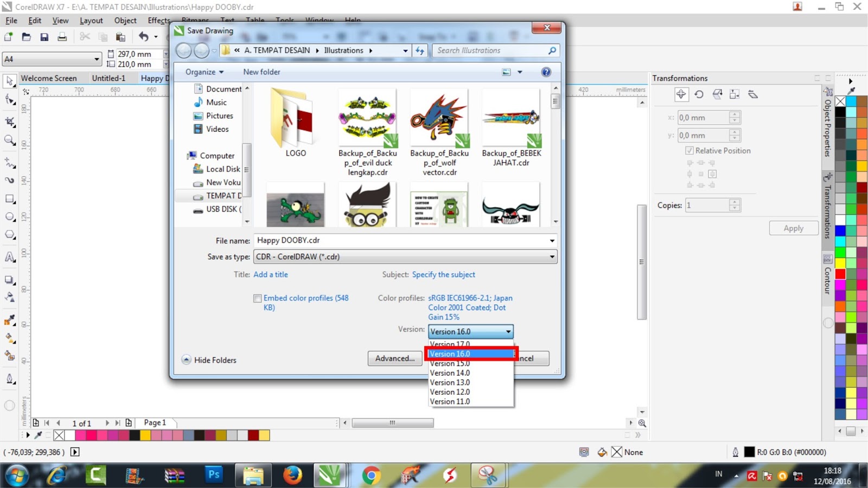Open the Skew transformation icon
Image resolution: width=868 pixels, height=488 pixels.
tap(753, 94)
